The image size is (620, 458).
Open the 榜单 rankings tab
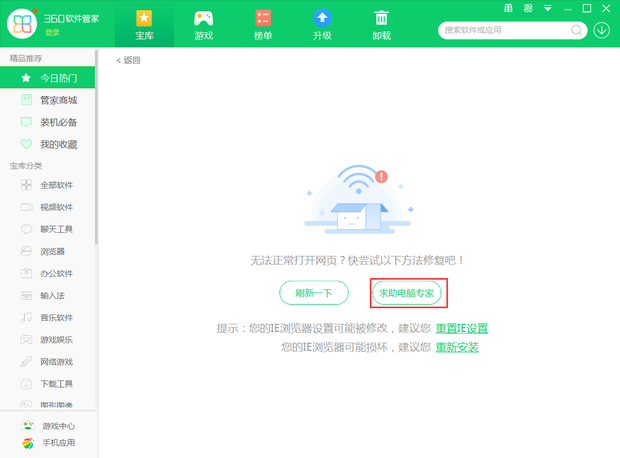(263, 24)
